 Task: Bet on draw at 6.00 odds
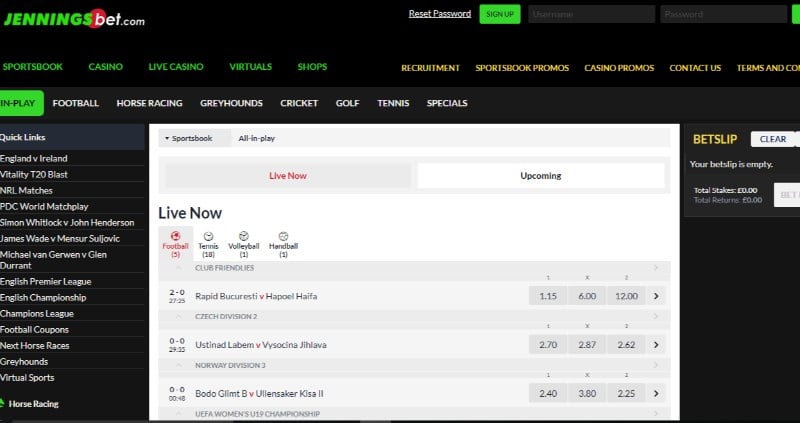point(587,296)
